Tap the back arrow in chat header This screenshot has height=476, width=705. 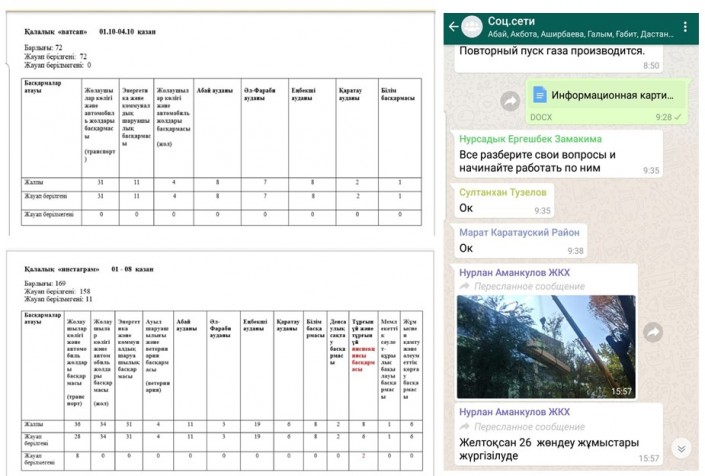click(x=453, y=24)
